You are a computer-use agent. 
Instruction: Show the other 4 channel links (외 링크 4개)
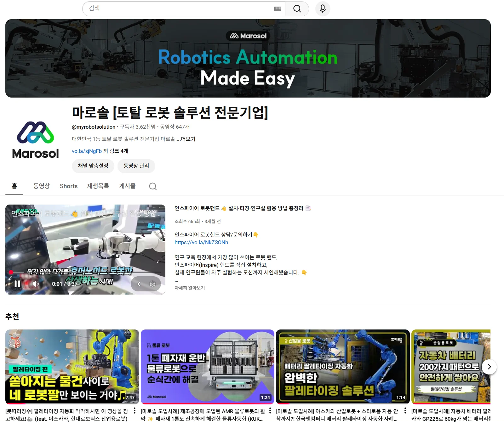pyautogui.click(x=116, y=151)
